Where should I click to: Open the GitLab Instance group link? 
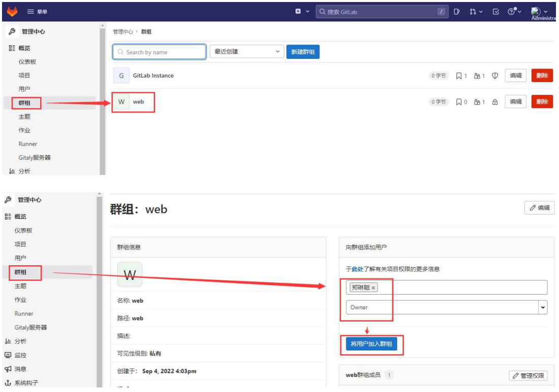click(153, 76)
